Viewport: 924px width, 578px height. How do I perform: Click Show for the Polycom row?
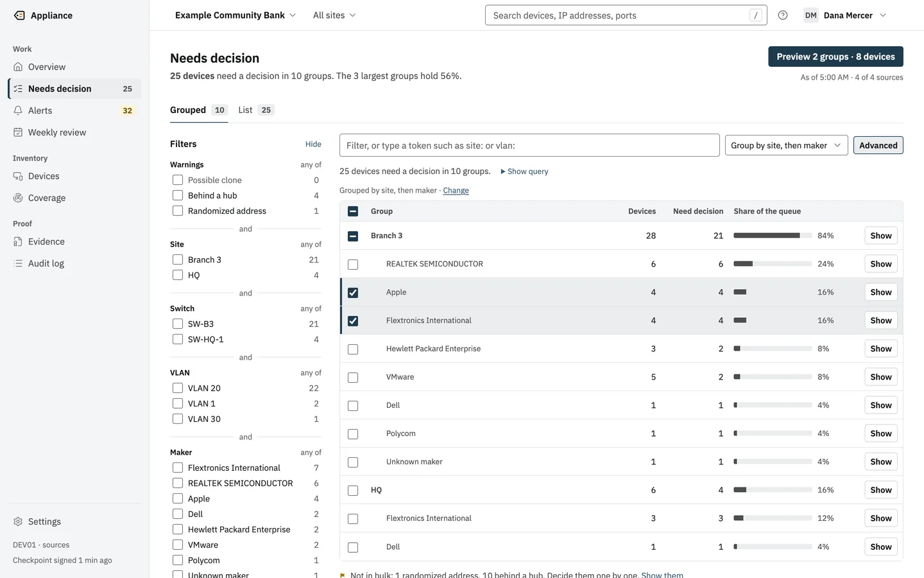pyautogui.click(x=880, y=433)
